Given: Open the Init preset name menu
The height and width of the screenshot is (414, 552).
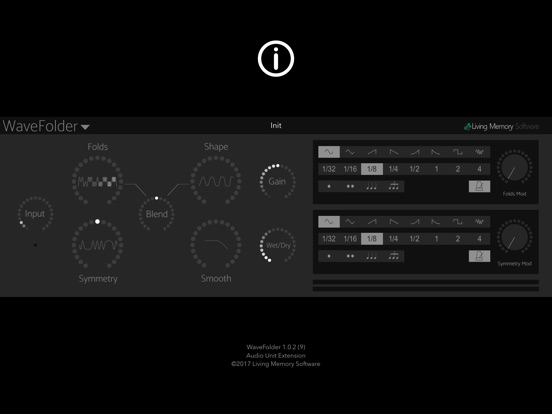Looking at the screenshot, I should click(276, 125).
